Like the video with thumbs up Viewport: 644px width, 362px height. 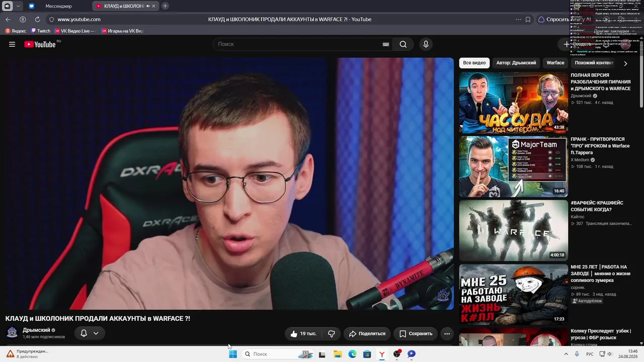coord(304,333)
